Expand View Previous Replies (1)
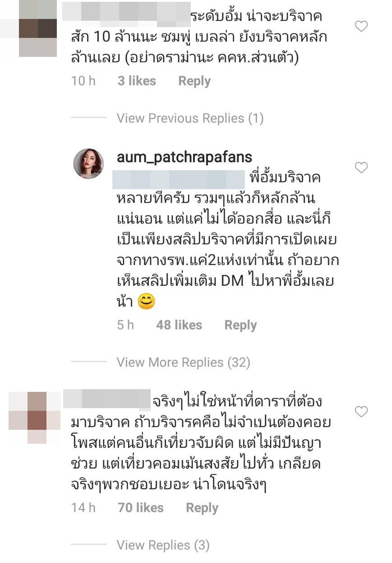This screenshot has width=392, height=563. coord(190,118)
